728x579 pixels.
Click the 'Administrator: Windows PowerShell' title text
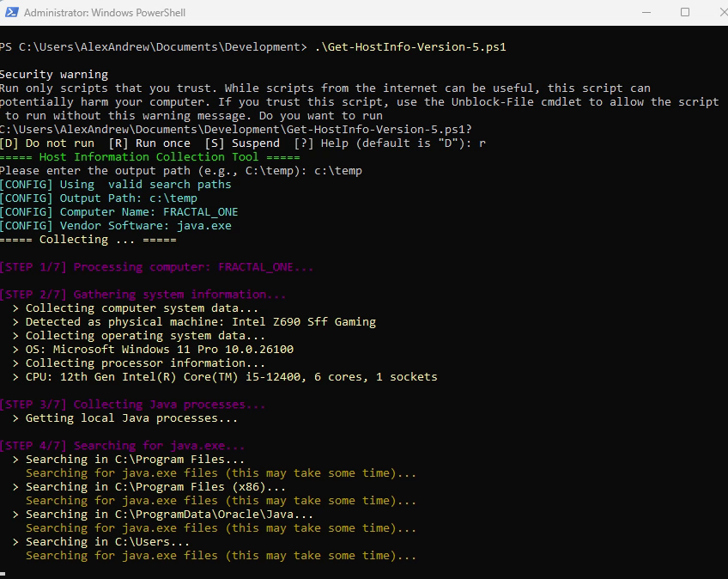point(105,13)
